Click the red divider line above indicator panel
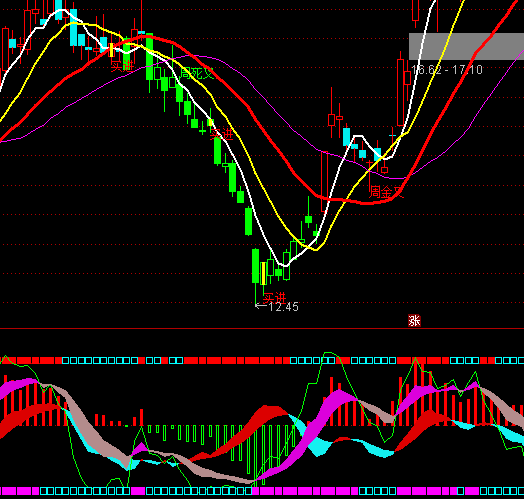This screenshot has width=524, height=499. 262,329
